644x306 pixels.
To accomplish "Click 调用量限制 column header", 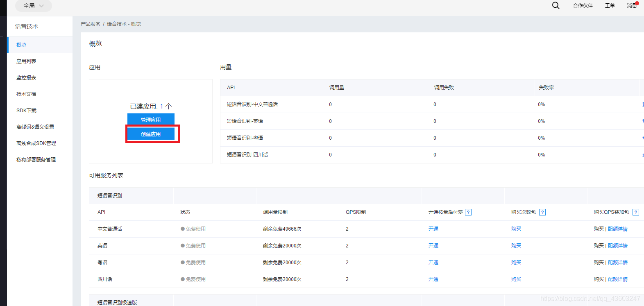I will (x=275, y=212).
